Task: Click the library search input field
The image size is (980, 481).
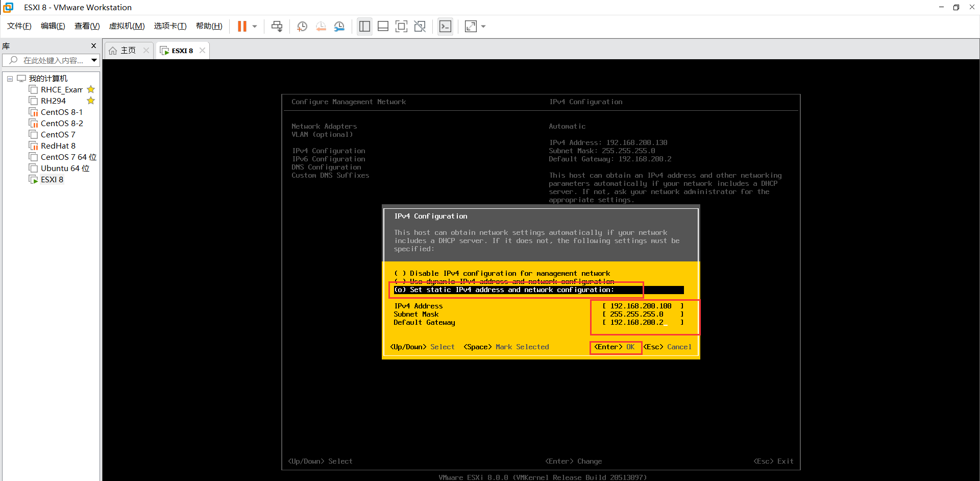Action: 46,60
